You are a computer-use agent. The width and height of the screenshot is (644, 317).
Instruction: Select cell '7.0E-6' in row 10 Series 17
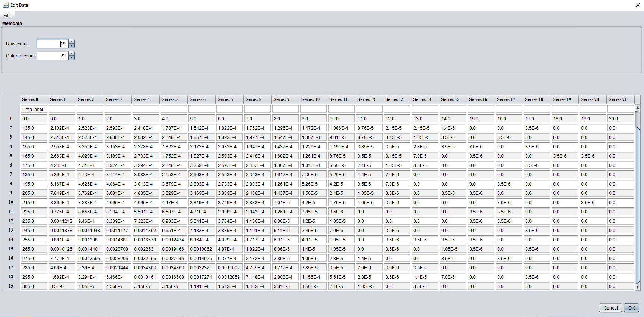coord(509,203)
